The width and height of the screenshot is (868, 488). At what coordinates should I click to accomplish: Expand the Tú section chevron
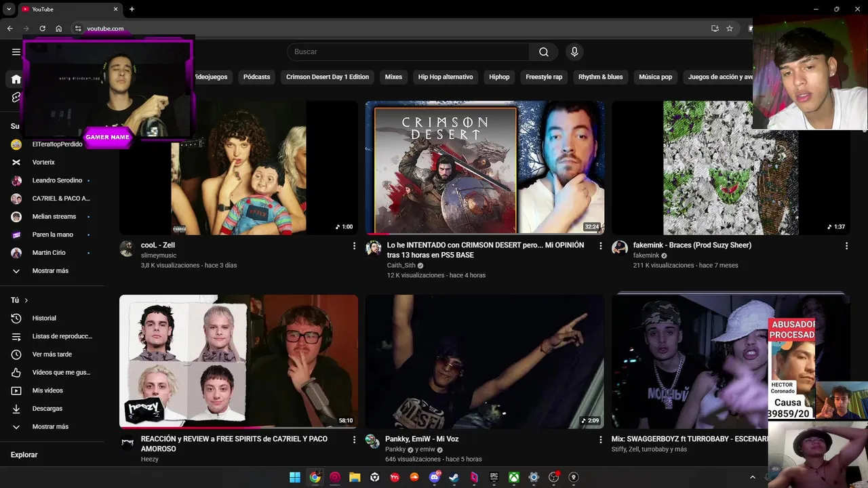point(26,300)
